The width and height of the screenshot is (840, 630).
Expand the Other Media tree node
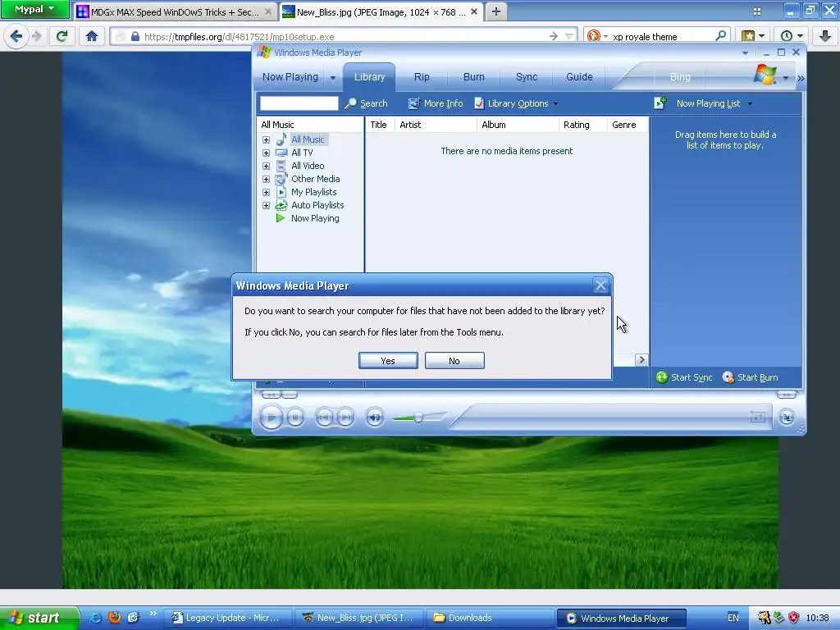coord(267,179)
